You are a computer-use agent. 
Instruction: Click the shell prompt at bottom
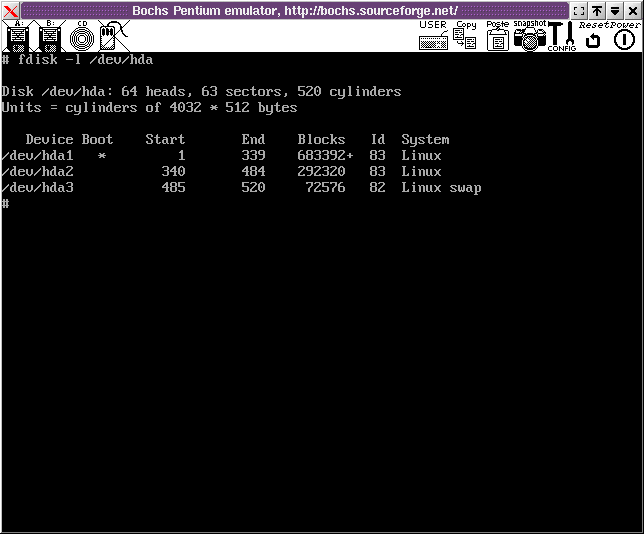pos(6,204)
